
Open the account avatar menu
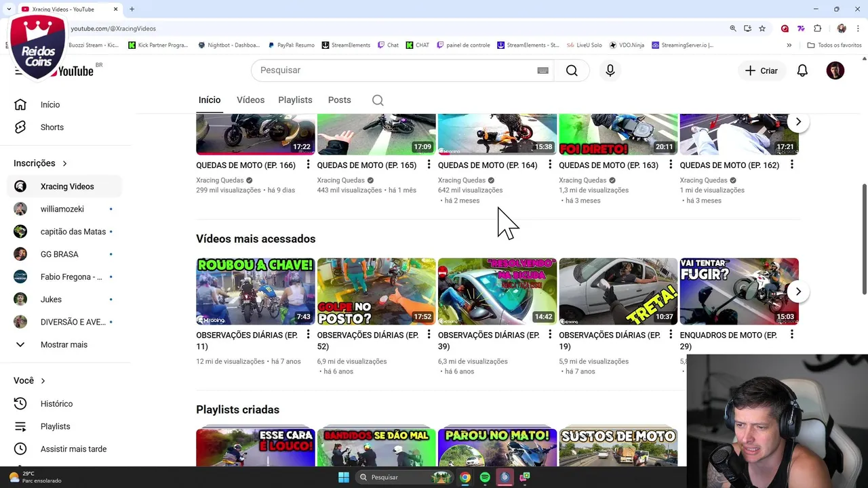(835, 70)
